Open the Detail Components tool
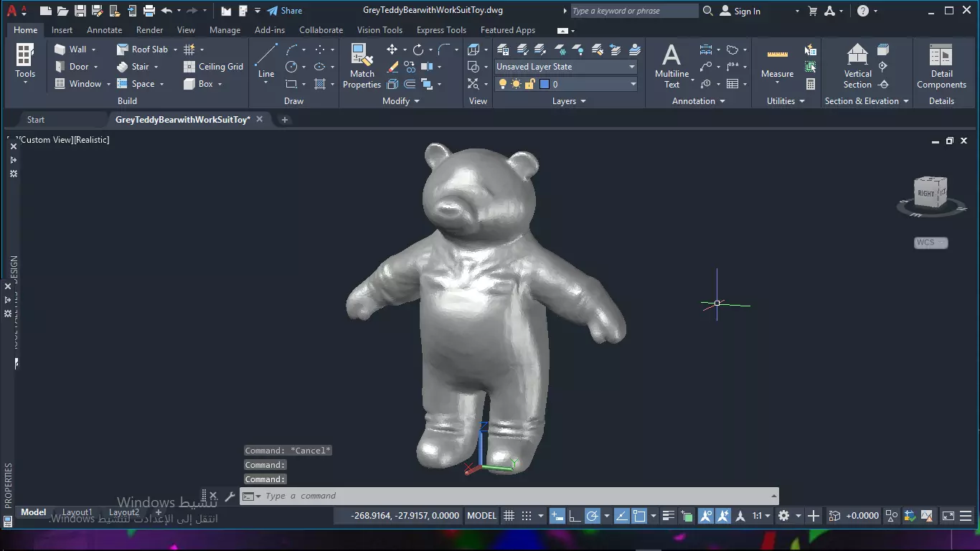This screenshot has width=980, height=551. (x=941, y=66)
